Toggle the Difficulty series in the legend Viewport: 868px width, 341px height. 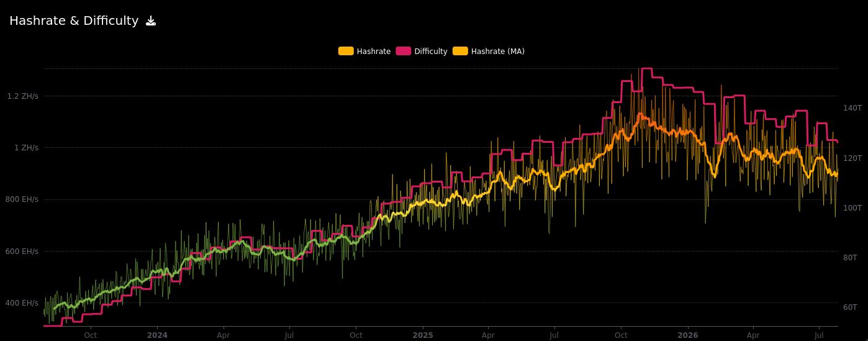(x=422, y=52)
